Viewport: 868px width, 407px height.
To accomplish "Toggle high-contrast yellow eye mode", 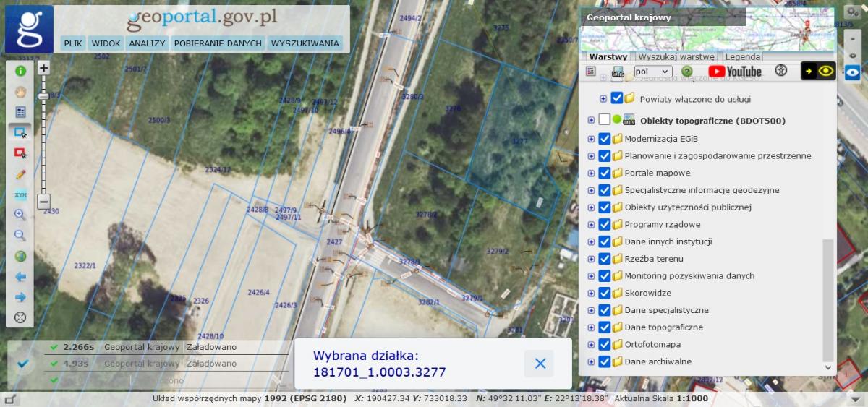I will click(818, 71).
